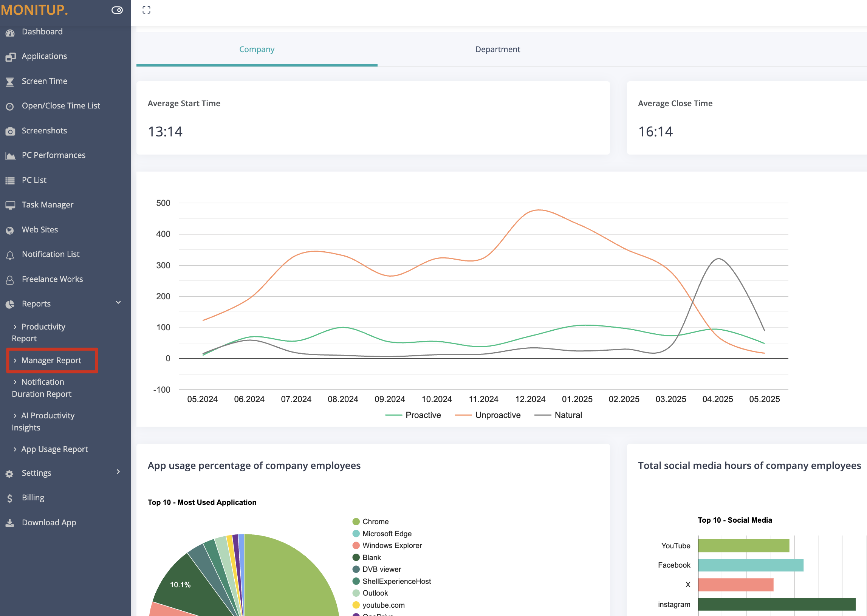Toggle Windows Explorer in the pie legend
The height and width of the screenshot is (616, 867).
pyautogui.click(x=387, y=545)
